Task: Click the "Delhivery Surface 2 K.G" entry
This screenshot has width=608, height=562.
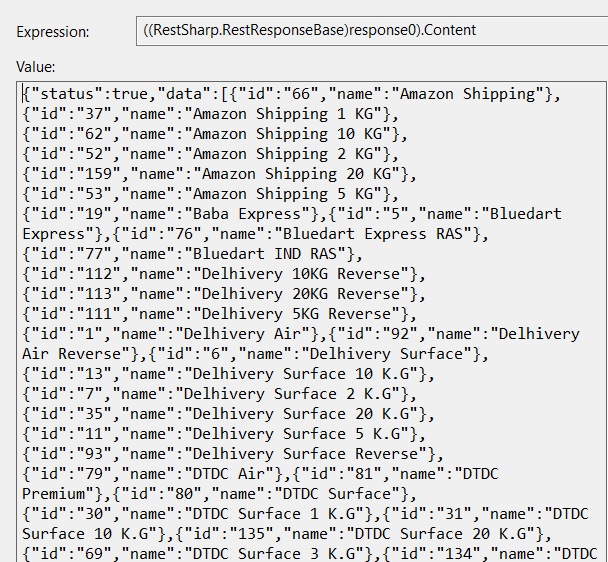Action: point(219,394)
